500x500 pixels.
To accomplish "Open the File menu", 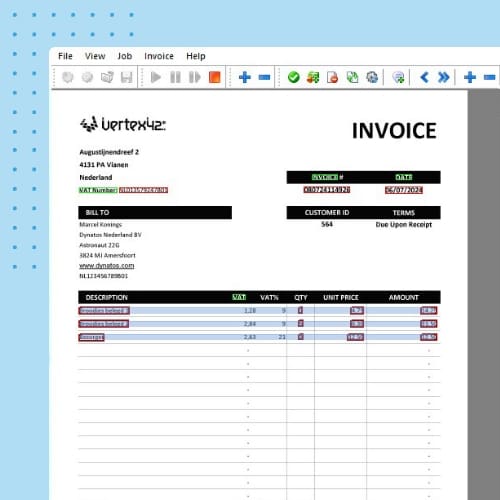I will [x=65, y=56].
